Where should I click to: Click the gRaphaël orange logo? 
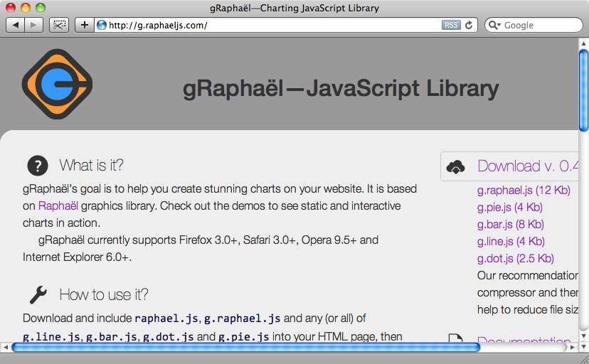(x=57, y=84)
